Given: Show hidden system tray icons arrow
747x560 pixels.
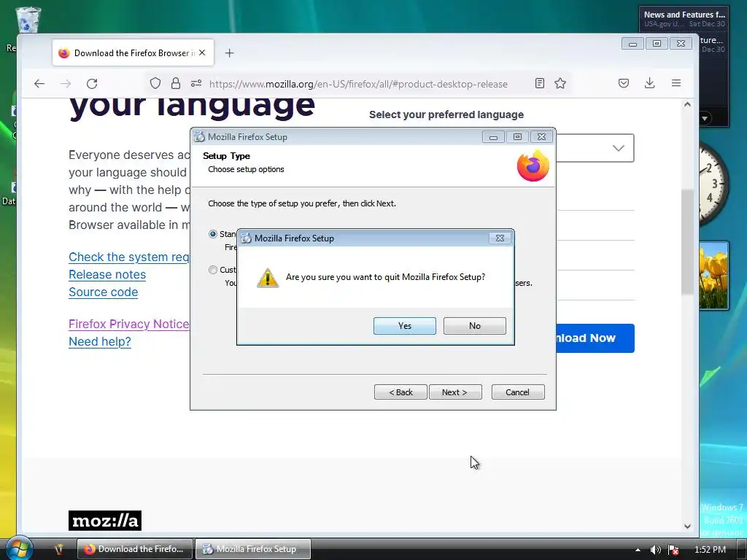Looking at the screenshot, I should pyautogui.click(x=638, y=550).
